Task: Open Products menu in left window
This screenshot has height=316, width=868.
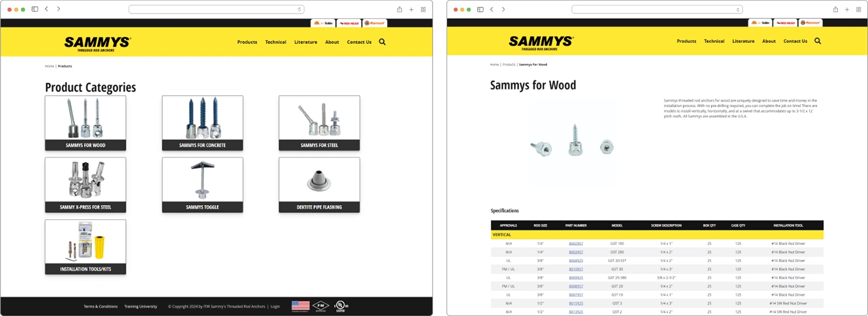Action: (x=247, y=42)
